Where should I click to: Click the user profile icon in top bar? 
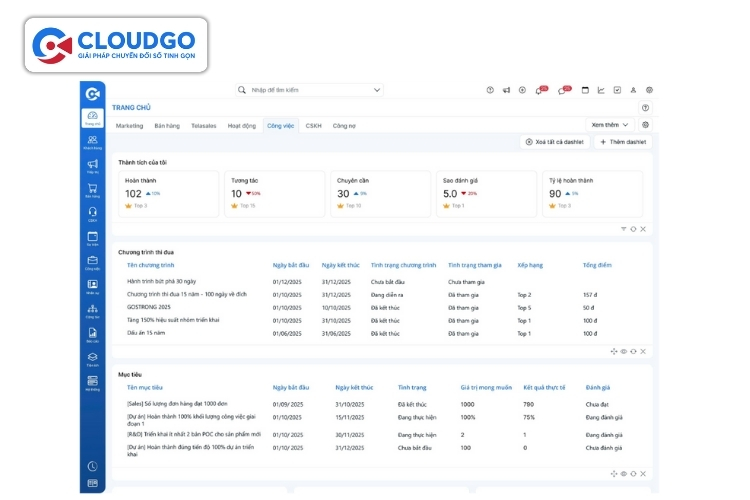(633, 90)
